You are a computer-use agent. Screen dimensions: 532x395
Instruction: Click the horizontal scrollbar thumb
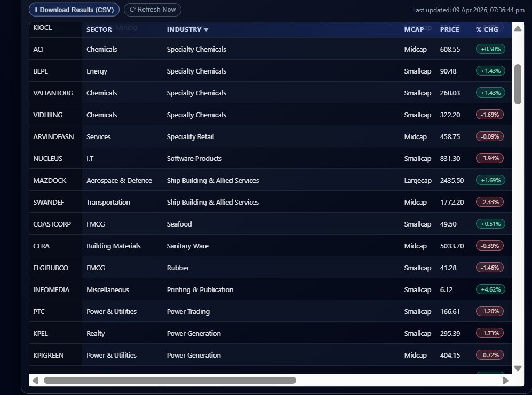coord(170,381)
